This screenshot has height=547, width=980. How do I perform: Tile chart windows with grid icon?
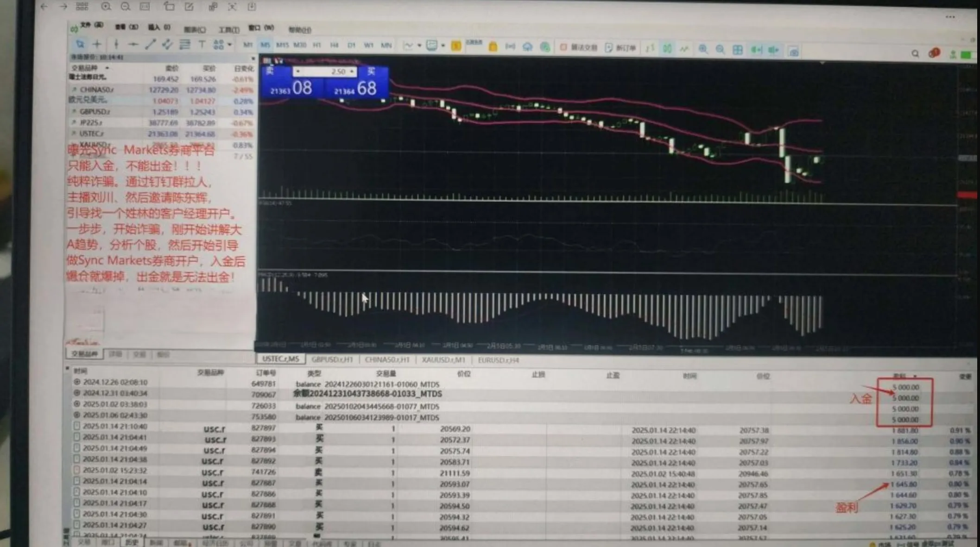point(738,50)
